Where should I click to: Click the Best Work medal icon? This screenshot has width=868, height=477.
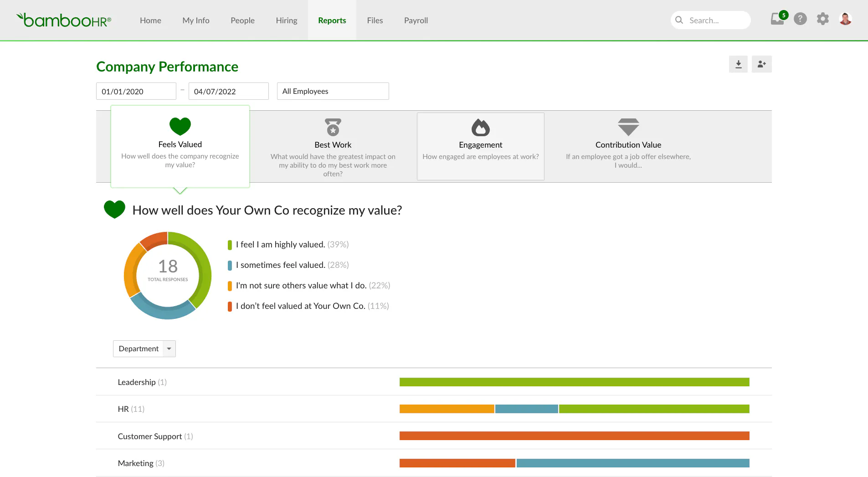click(333, 127)
